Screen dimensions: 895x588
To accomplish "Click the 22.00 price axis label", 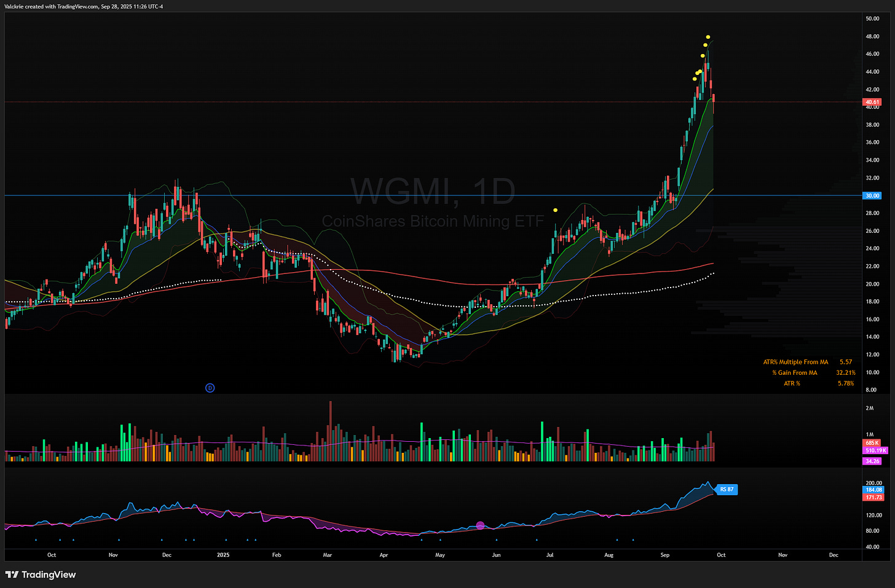I will coord(872,267).
